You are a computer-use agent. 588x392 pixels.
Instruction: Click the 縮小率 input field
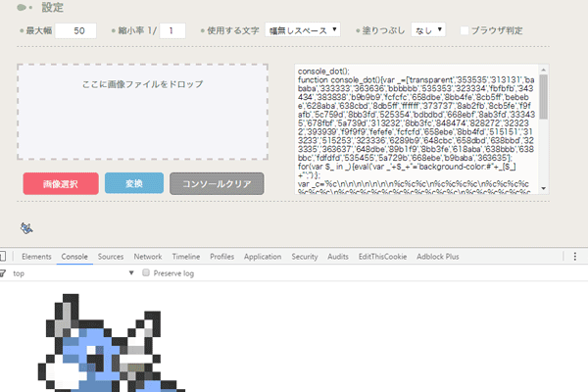(172, 30)
